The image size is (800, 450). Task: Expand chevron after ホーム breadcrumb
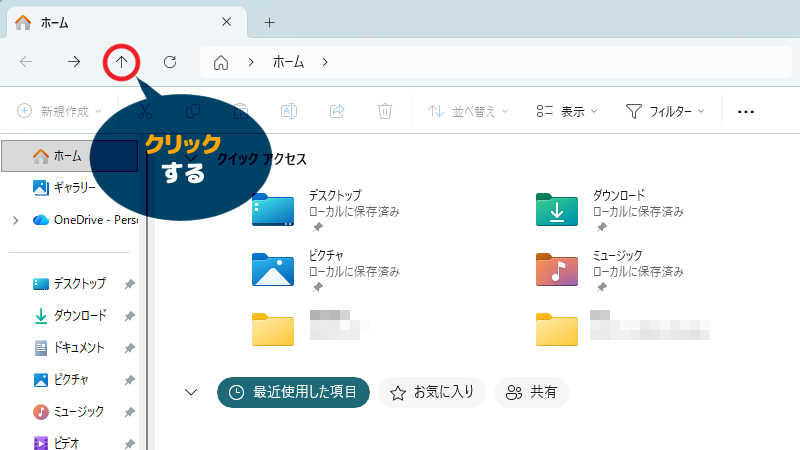325,62
